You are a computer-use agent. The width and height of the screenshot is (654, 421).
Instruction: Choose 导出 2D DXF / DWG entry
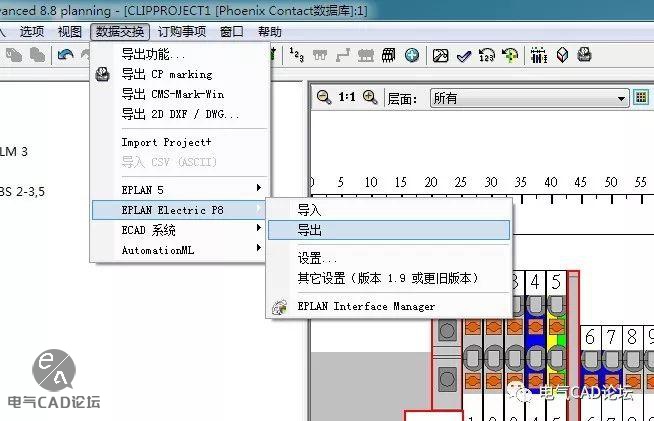click(x=179, y=114)
